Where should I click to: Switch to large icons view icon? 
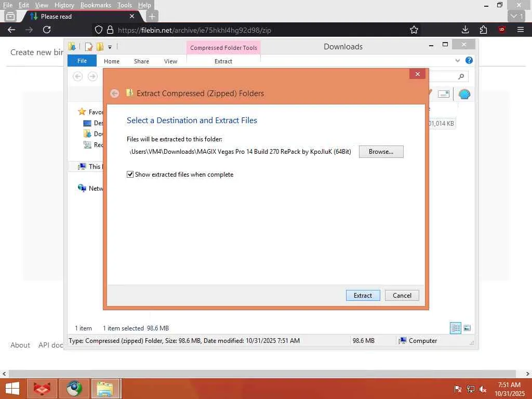[x=467, y=328]
